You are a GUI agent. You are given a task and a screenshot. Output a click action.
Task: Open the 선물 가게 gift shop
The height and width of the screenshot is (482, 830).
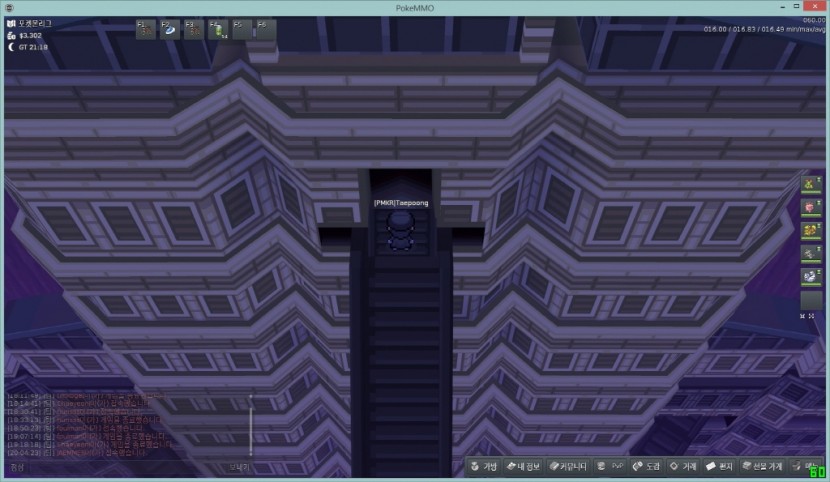click(x=762, y=467)
